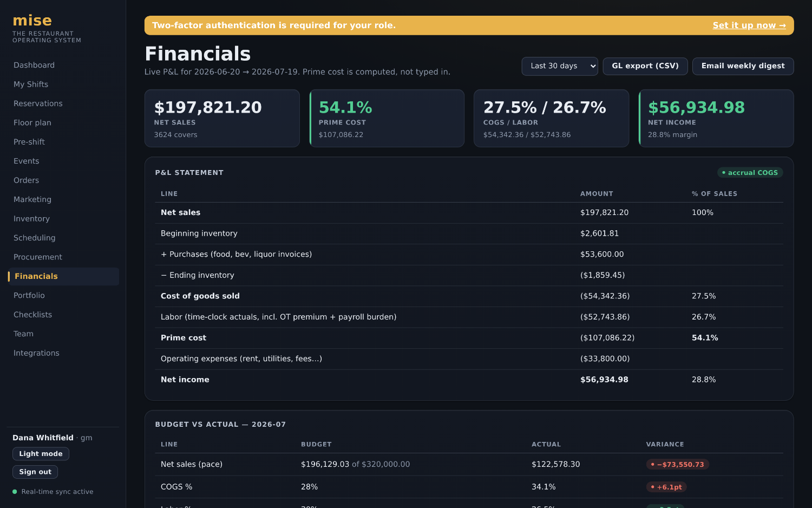Click the 54.1% Prime Cost card
The height and width of the screenshot is (508, 812).
click(x=387, y=119)
